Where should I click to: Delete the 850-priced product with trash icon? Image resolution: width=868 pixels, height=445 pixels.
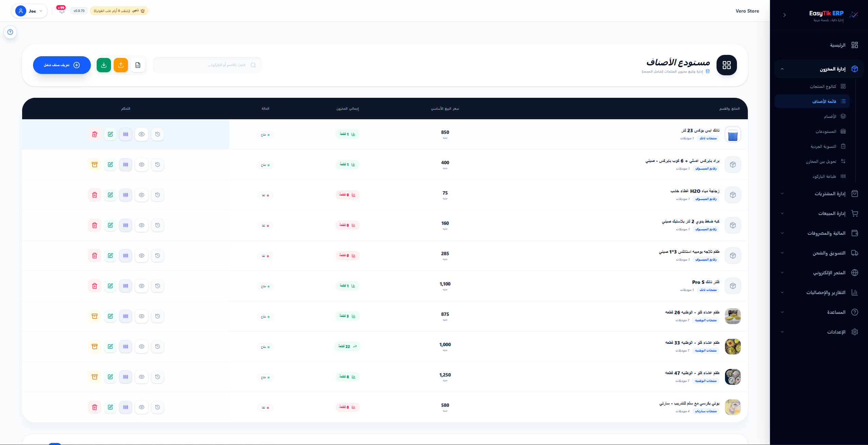[95, 134]
